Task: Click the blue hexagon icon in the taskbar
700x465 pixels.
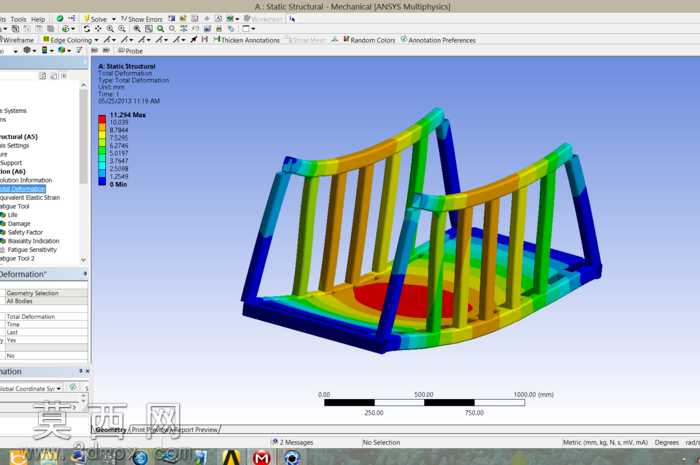Action: (292, 457)
